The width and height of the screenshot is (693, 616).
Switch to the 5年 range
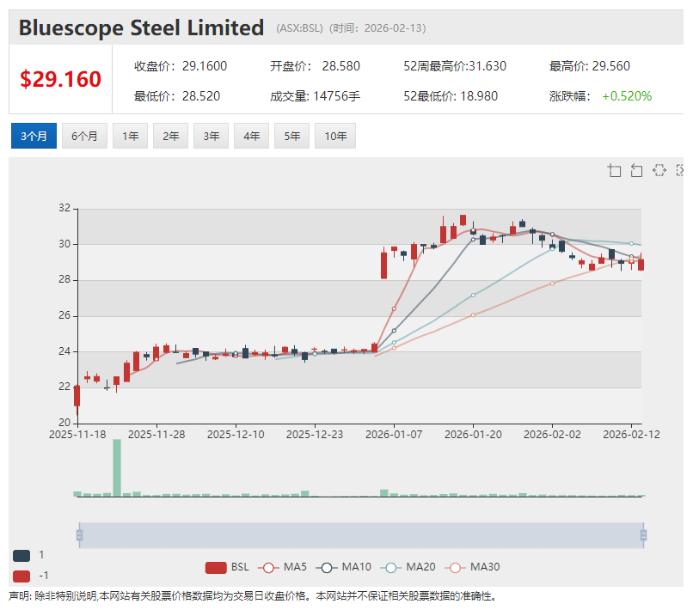point(291,136)
